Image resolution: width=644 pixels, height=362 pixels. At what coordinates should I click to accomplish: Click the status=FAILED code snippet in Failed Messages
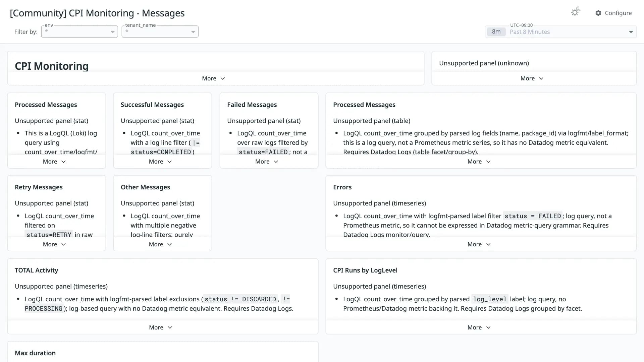(263, 152)
